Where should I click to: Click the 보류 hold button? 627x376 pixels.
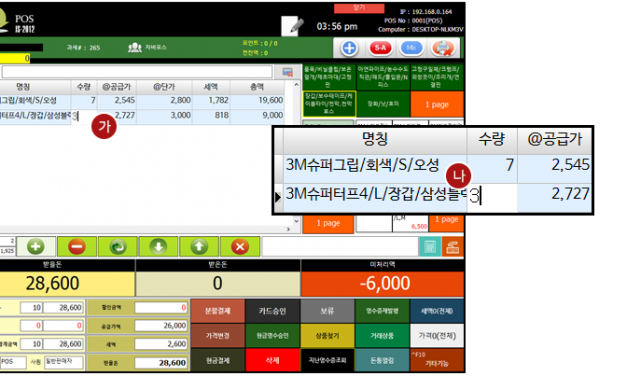[327, 311]
